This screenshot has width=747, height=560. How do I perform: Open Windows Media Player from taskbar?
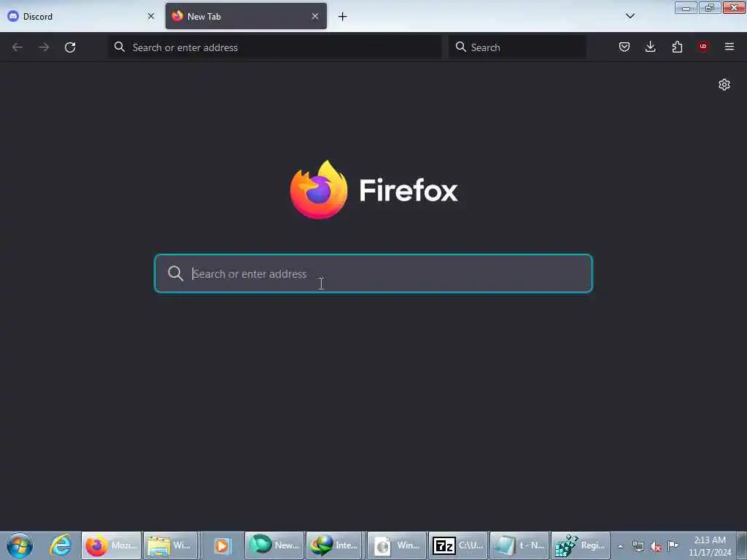222,545
